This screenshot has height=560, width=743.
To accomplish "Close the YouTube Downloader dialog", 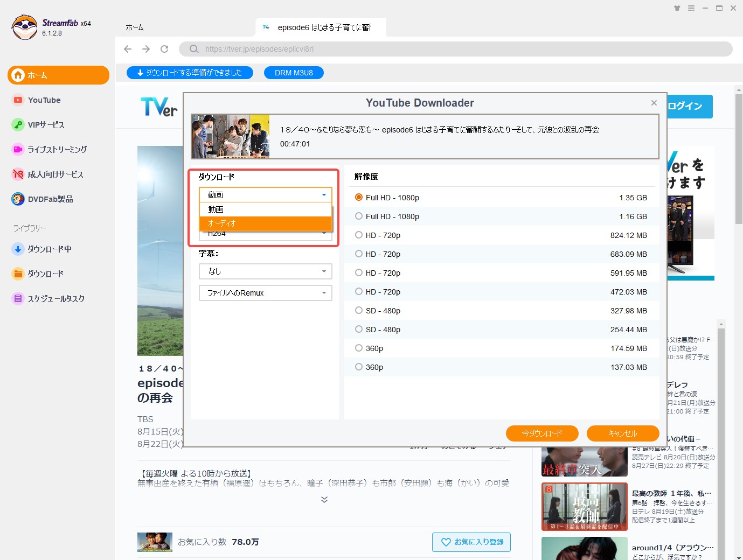I will [x=654, y=103].
